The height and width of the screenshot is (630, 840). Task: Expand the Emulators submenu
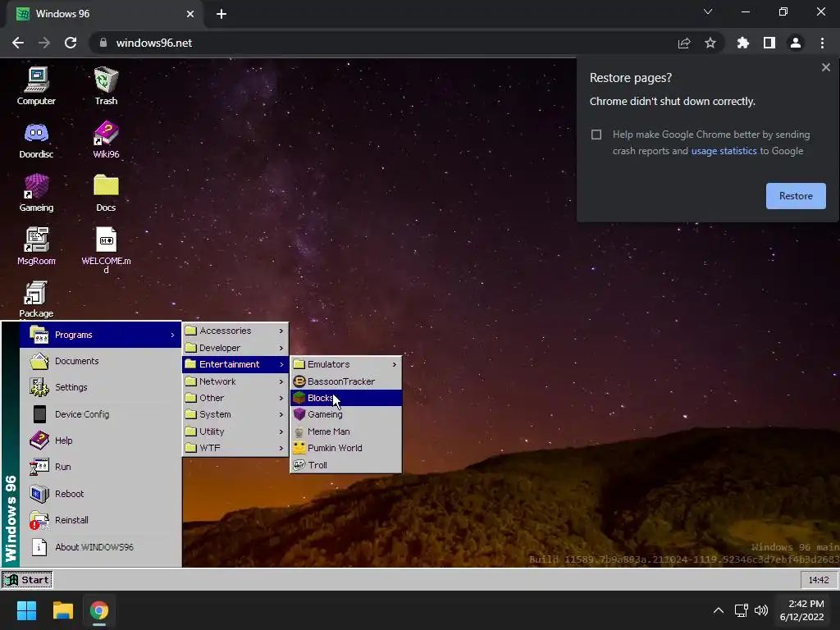coord(346,364)
